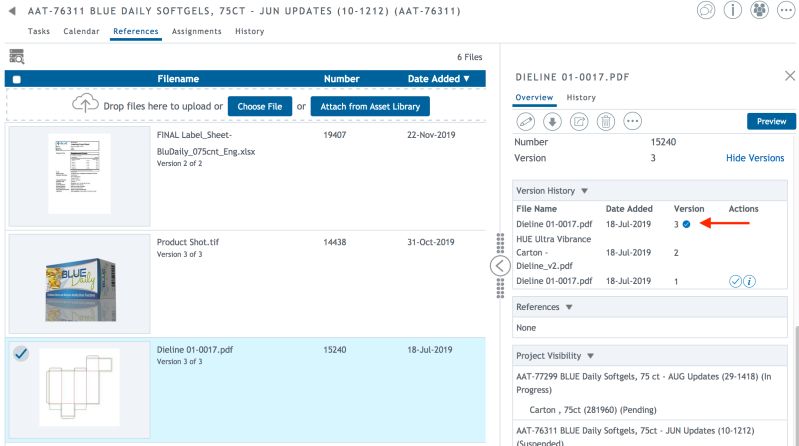Open the History tab in file panel

click(x=581, y=97)
